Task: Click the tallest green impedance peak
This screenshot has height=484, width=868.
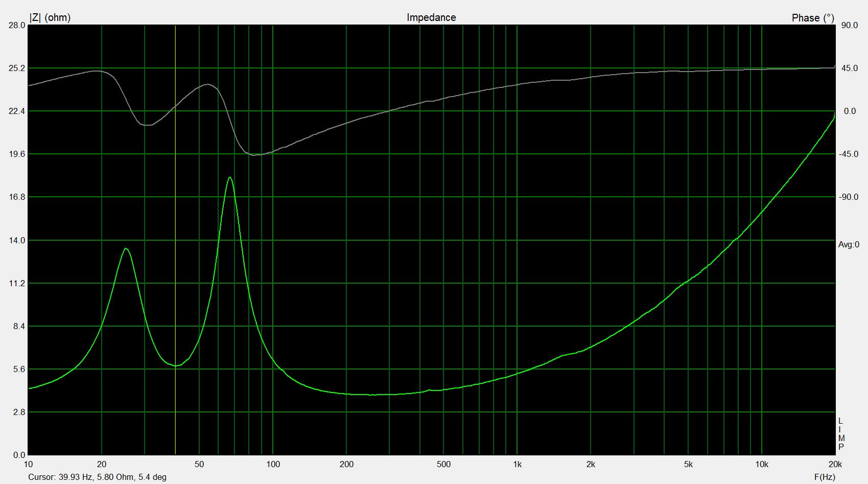Action: tap(230, 178)
